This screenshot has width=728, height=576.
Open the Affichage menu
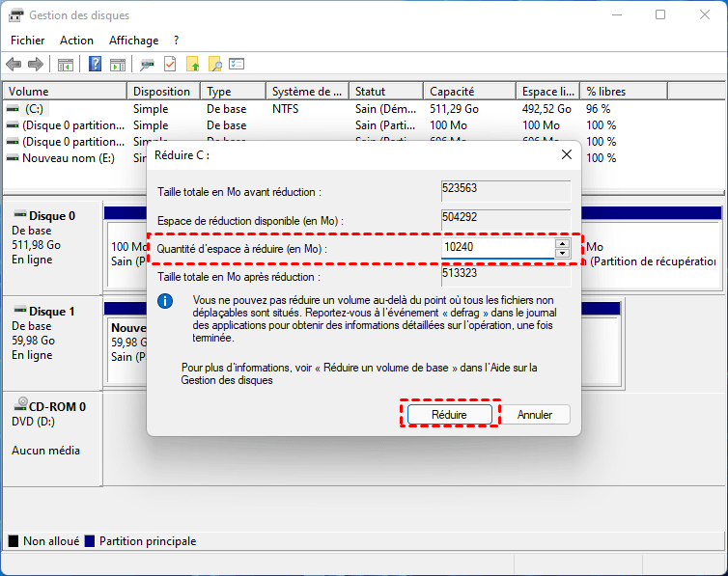[x=133, y=41]
